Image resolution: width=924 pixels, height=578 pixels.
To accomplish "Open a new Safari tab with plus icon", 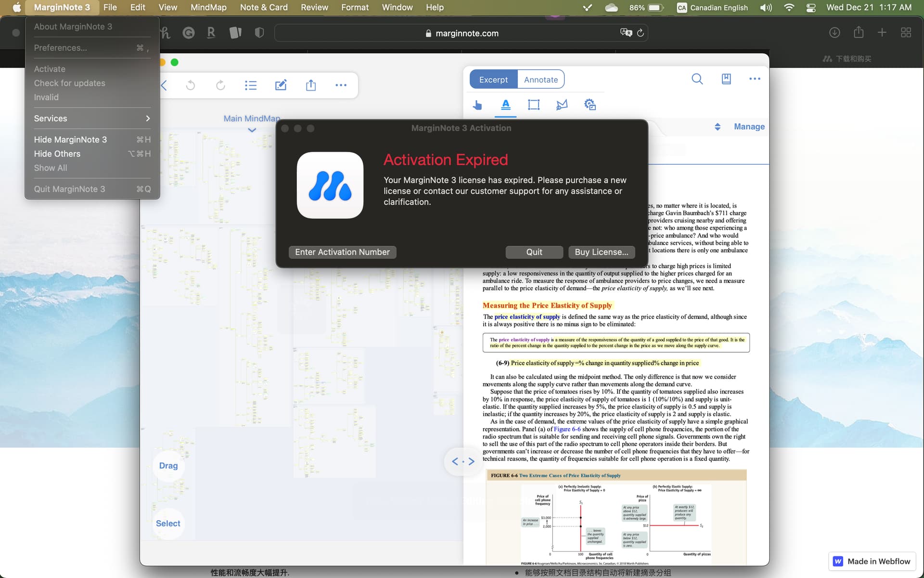I will click(882, 33).
